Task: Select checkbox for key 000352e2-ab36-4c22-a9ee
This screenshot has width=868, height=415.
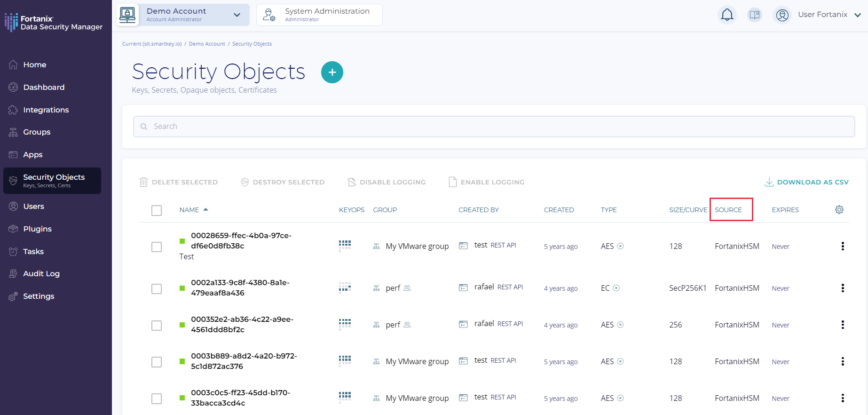Action: 157,326
